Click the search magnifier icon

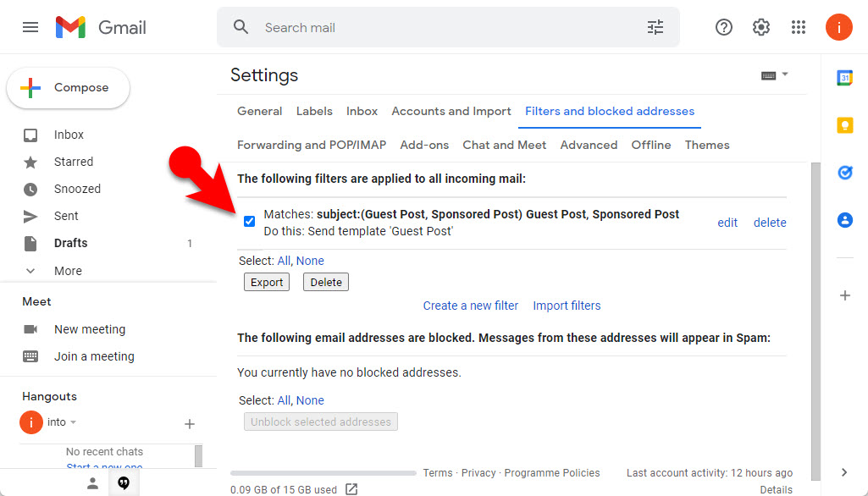[240, 27]
